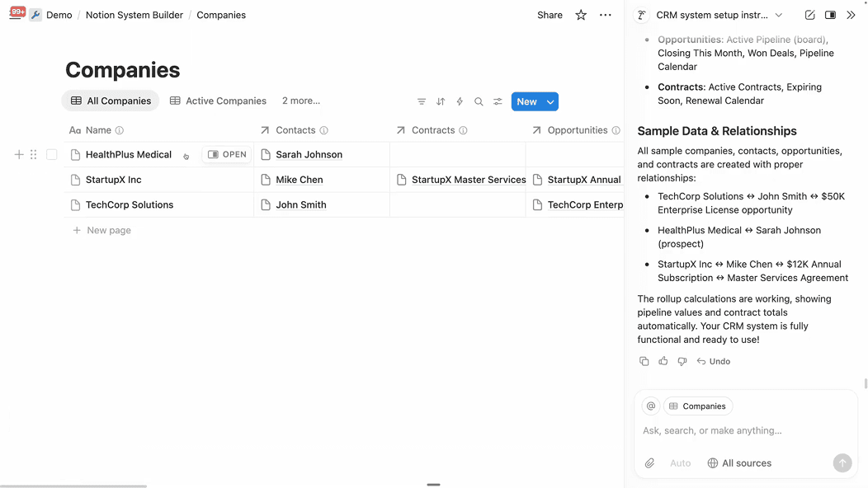This screenshot has height=488, width=868.
Task: Focus the "Ask, search, or make anything" field
Action: click(x=734, y=430)
